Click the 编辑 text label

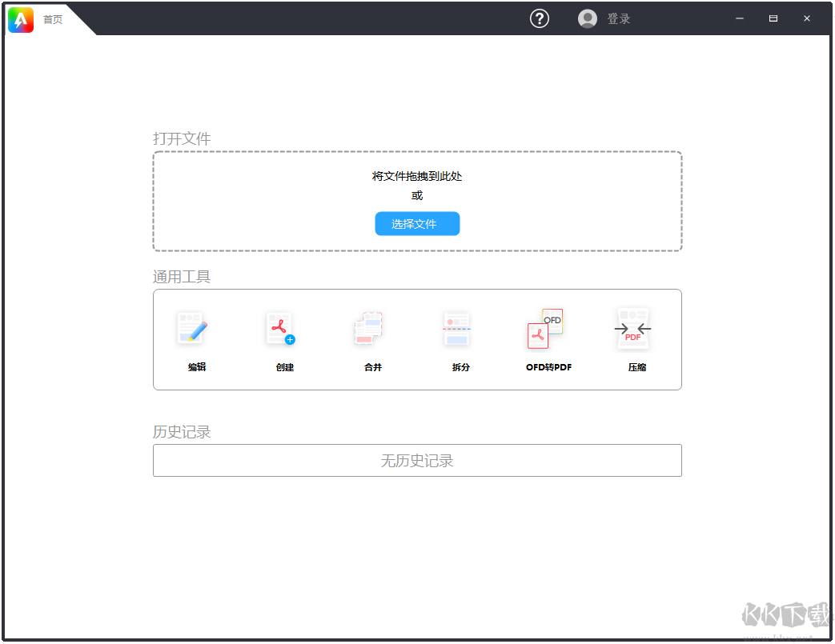(x=197, y=367)
